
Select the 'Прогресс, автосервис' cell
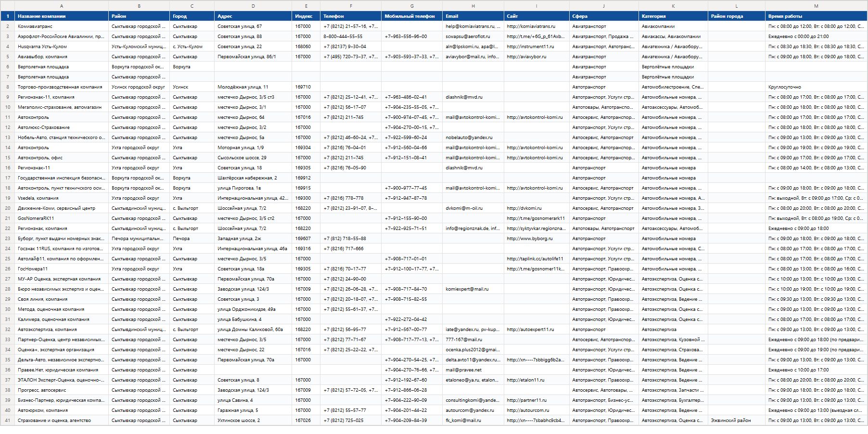(x=62, y=390)
